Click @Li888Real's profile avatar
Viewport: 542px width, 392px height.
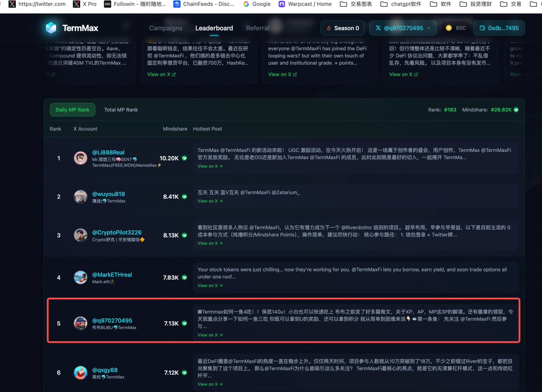coord(80,158)
